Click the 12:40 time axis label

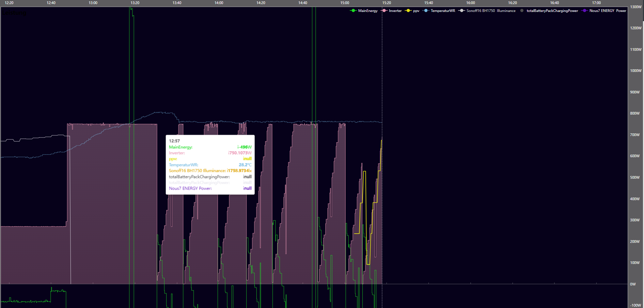point(51,3)
